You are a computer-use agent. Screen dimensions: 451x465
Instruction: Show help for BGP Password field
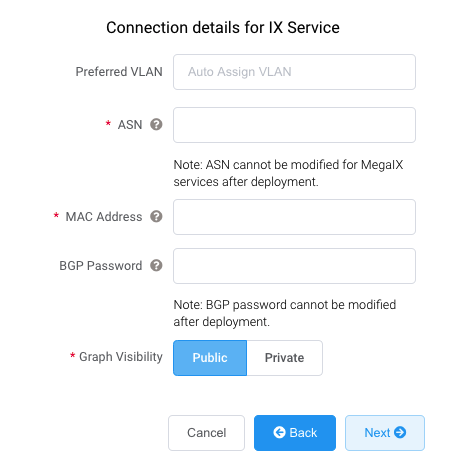coord(156,266)
